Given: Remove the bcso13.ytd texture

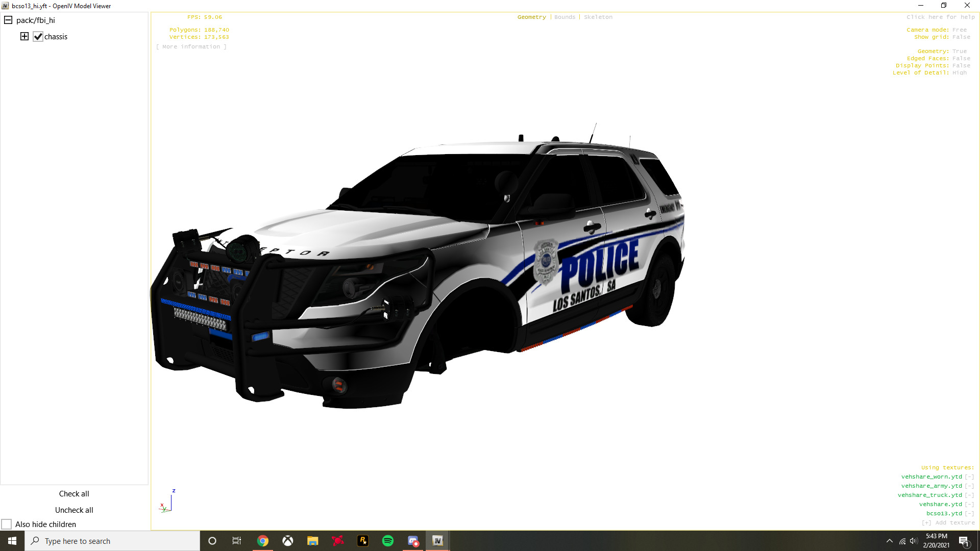Looking at the screenshot, I should pos(969,513).
